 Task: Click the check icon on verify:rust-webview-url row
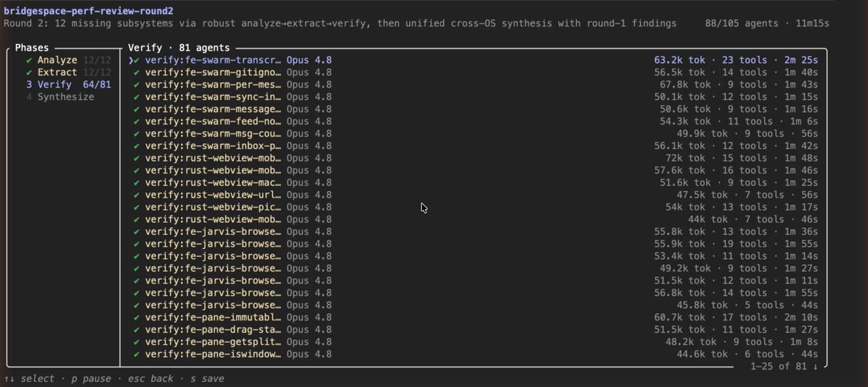pyautogui.click(x=137, y=195)
